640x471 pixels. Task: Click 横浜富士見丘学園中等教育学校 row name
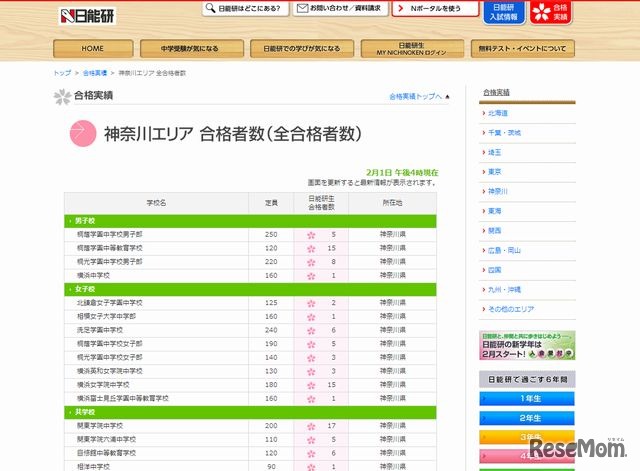click(122, 398)
